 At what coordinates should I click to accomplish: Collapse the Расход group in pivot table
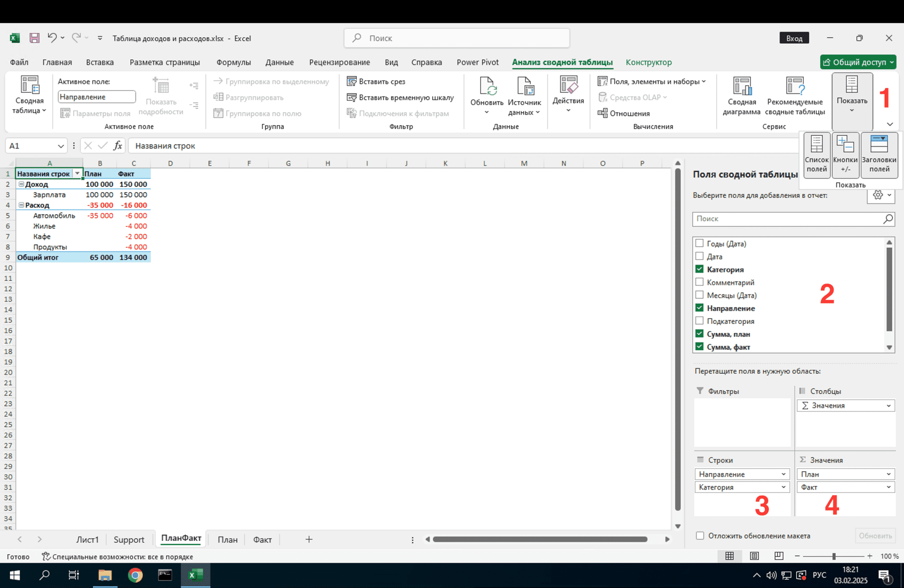tap(22, 205)
